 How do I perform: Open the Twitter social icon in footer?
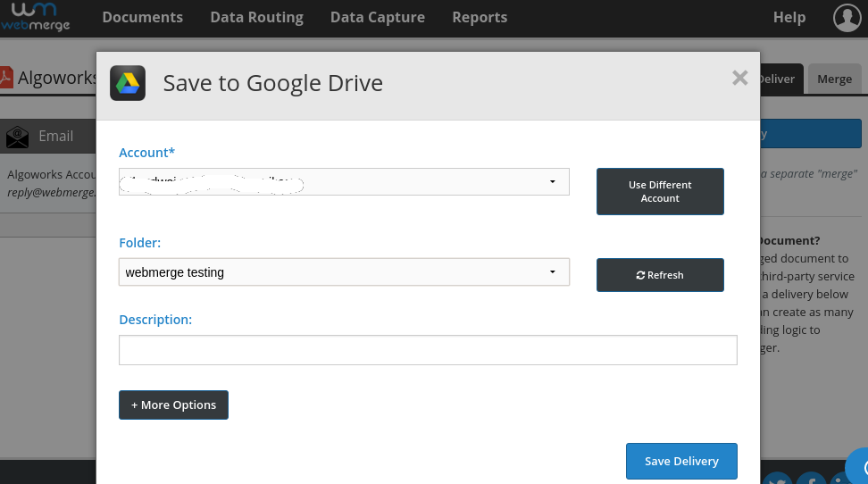tap(777, 480)
